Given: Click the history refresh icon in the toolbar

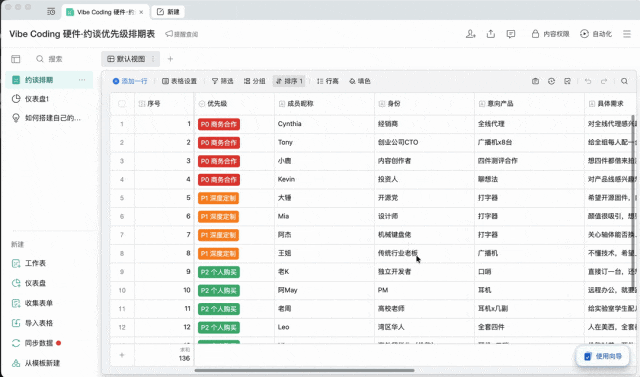Looking at the screenshot, I should point(551,81).
